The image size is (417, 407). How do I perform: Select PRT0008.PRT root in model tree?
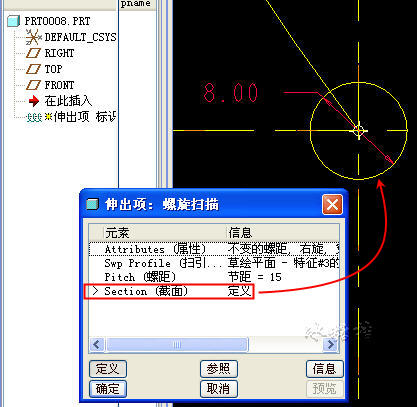pos(57,21)
